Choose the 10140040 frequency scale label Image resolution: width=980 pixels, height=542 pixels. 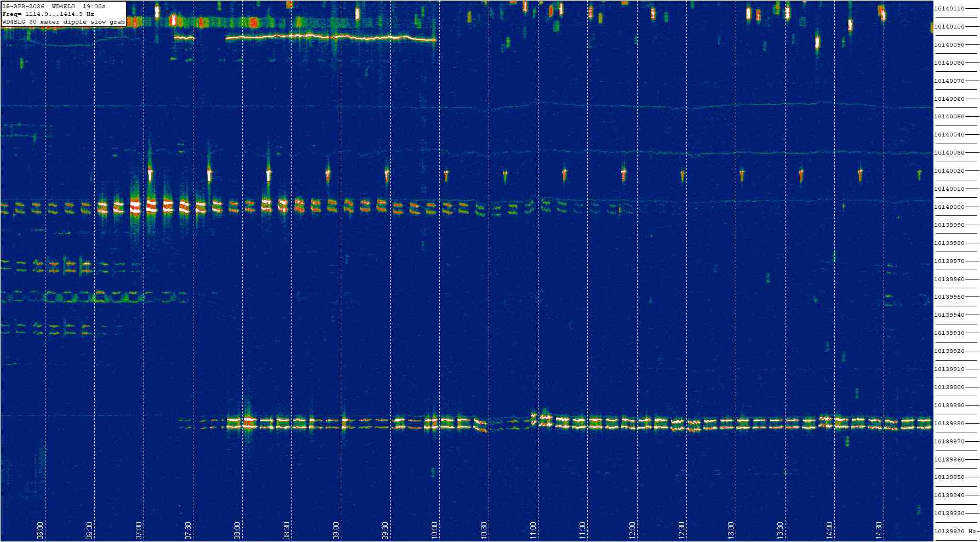click(x=949, y=135)
